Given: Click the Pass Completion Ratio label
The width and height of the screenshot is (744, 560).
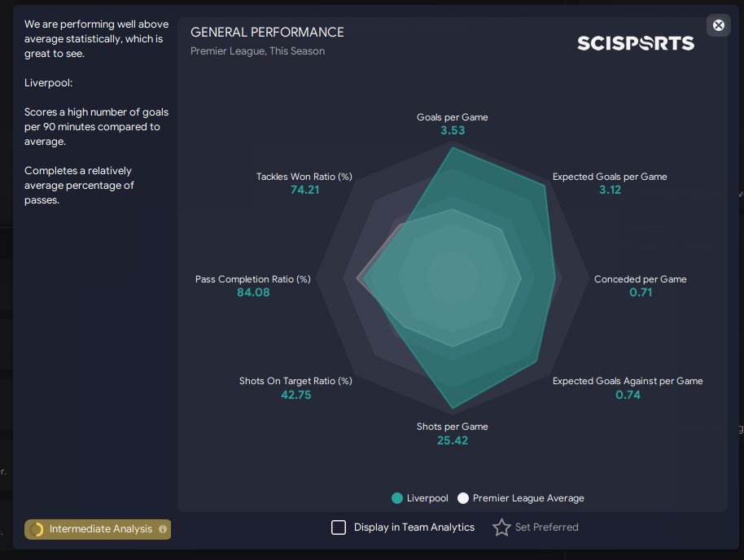Looking at the screenshot, I should click(x=253, y=279).
